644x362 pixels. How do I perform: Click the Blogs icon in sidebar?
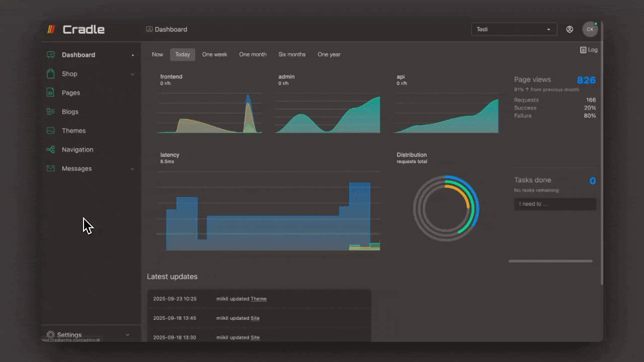coord(50,112)
